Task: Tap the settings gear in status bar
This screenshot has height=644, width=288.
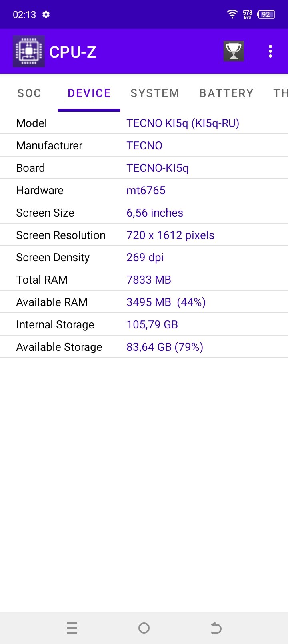Action: point(46,15)
